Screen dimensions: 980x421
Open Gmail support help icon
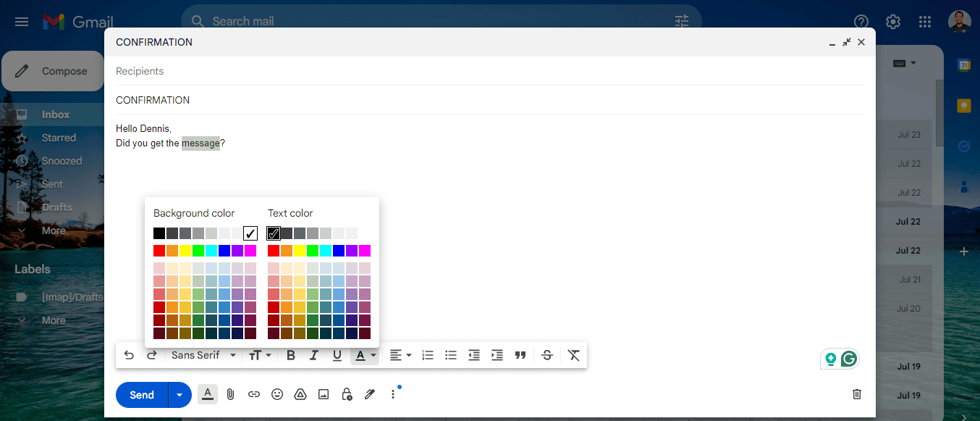coord(861,22)
